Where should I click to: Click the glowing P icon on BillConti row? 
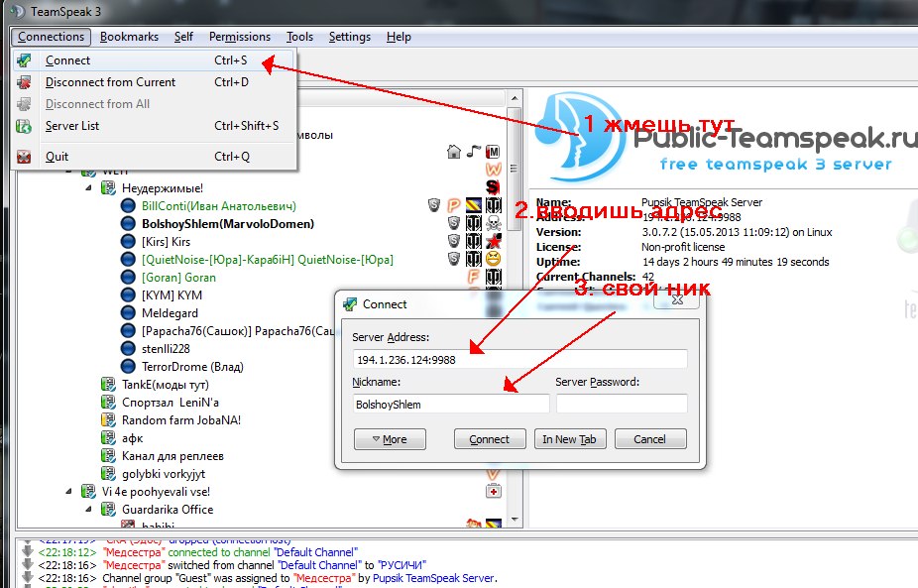[454, 205]
